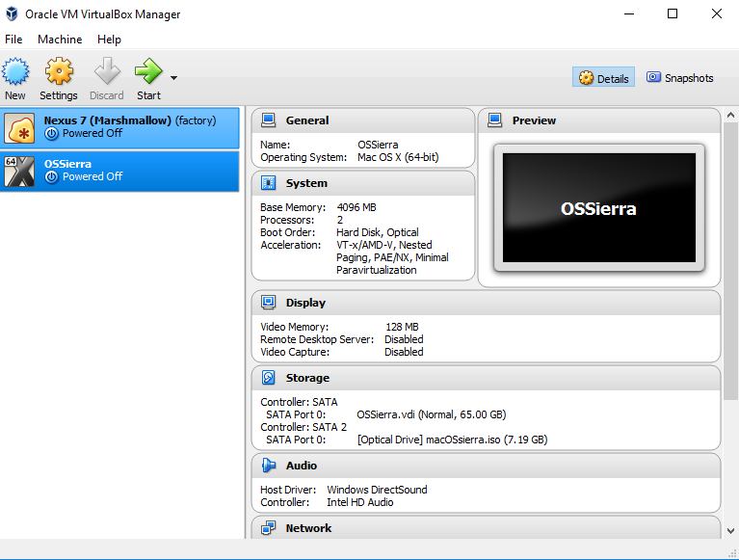
Task: Click the Controller: SATA 2 label
Action: pos(304,427)
